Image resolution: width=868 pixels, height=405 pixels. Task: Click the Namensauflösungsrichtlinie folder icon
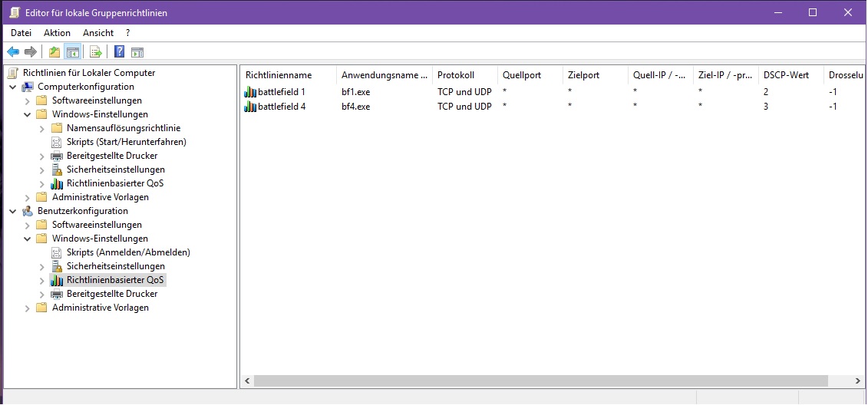[x=57, y=128]
